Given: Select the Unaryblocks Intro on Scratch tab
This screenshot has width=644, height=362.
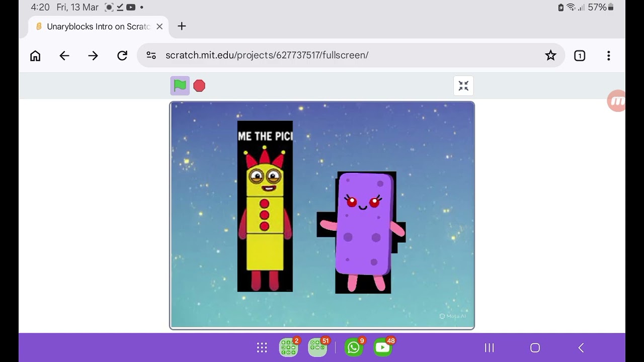Looking at the screenshot, I should pos(98,27).
